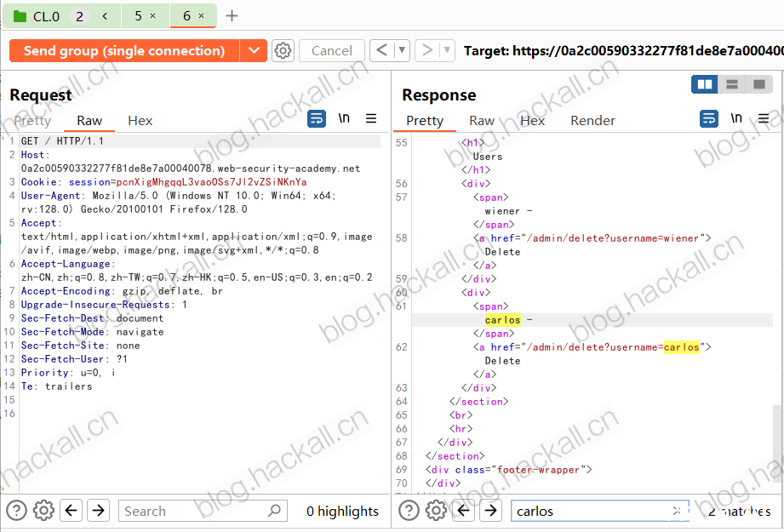Screen dimensions: 784x532
Task: Click the Cancel button
Action: [331, 50]
